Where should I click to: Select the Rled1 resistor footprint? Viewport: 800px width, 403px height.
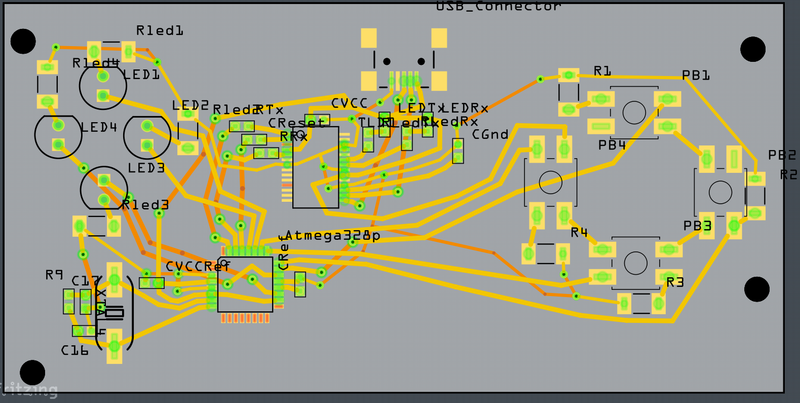(x=111, y=51)
